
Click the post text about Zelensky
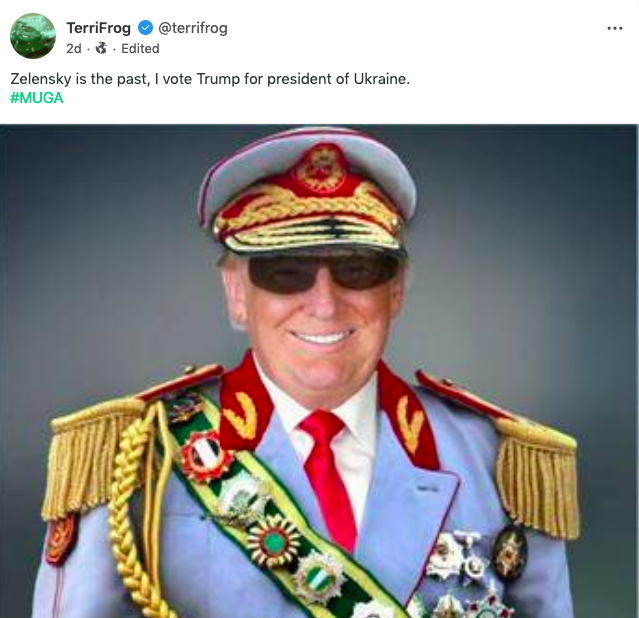coord(210,78)
